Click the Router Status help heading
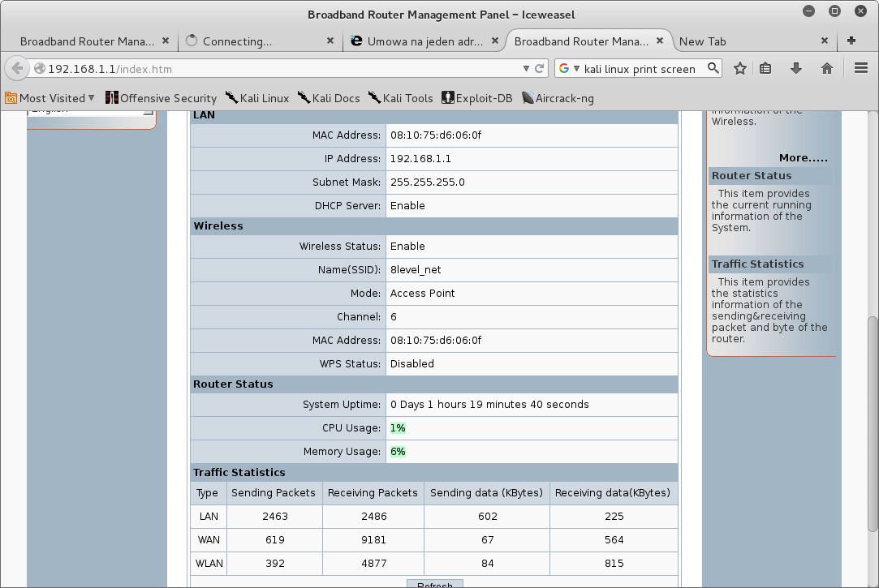879x588 pixels. click(752, 175)
